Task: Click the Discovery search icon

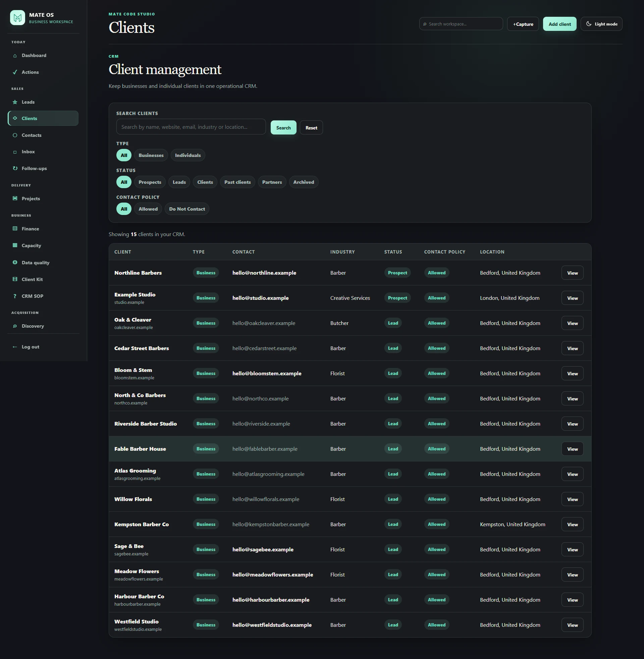Action: click(15, 326)
